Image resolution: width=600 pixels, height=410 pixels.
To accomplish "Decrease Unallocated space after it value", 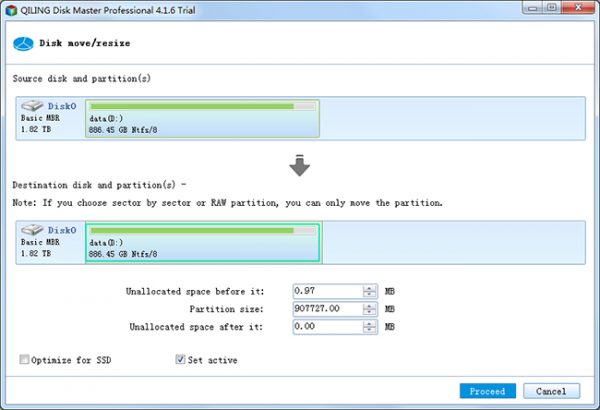I will [x=369, y=330].
